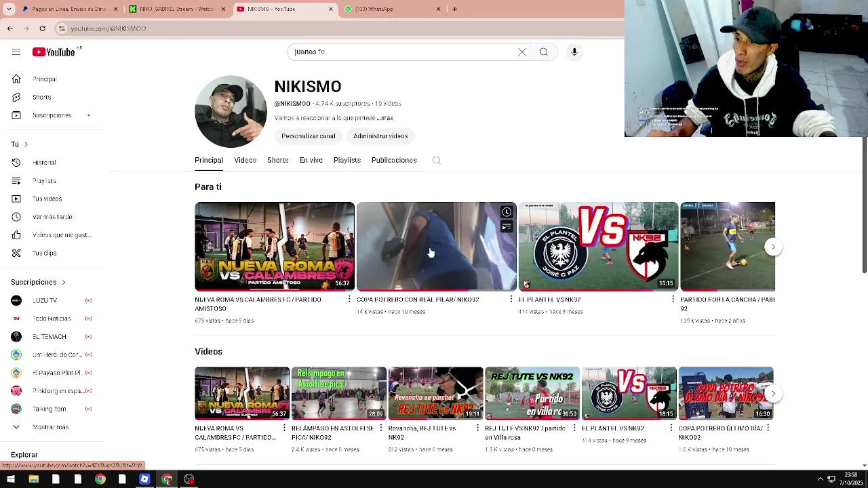
Task: Play Relámpago en Astolfi video thumbnail
Action: 339,394
